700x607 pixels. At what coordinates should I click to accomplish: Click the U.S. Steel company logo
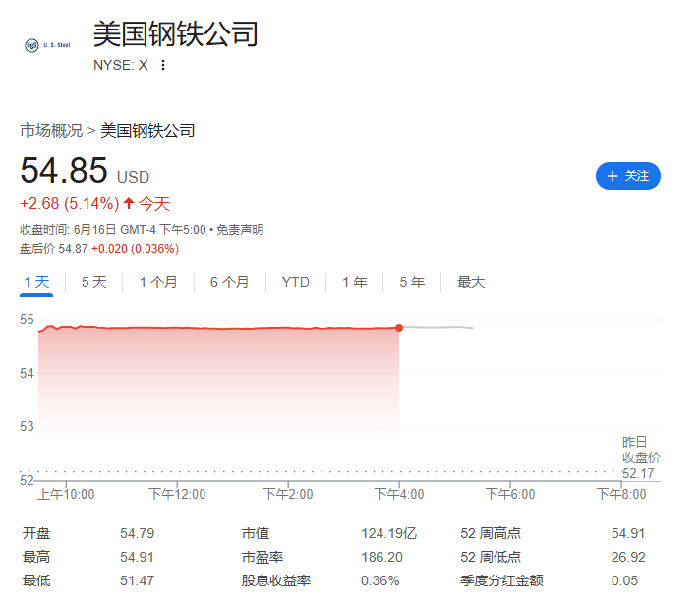(47, 45)
